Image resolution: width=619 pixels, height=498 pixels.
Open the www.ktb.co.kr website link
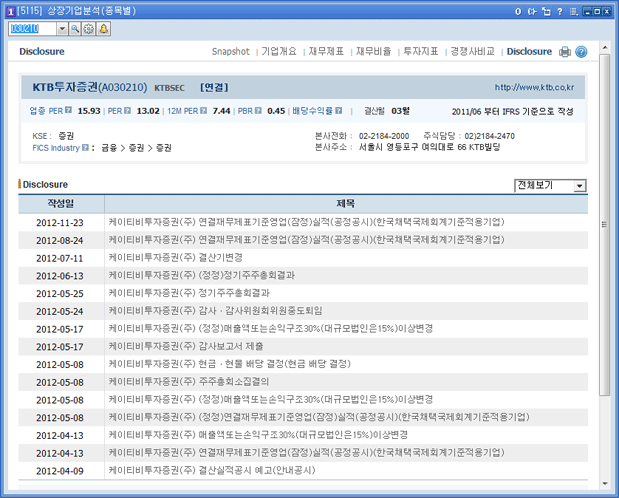point(540,89)
